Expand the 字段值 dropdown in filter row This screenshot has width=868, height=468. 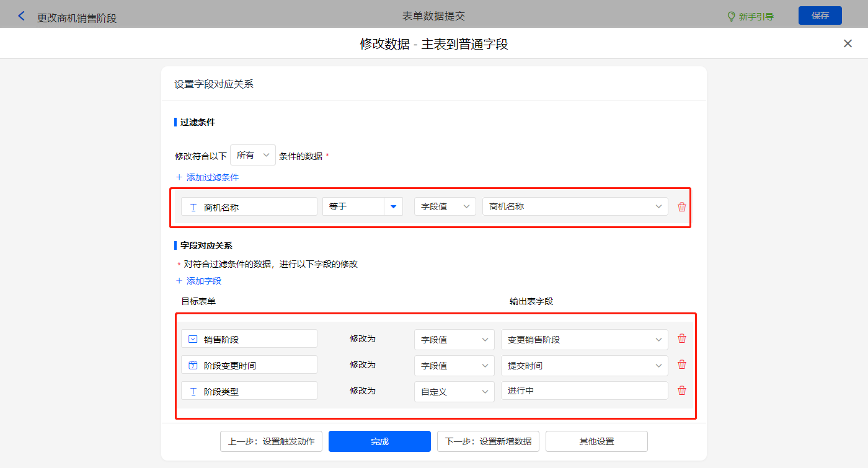[x=445, y=207]
